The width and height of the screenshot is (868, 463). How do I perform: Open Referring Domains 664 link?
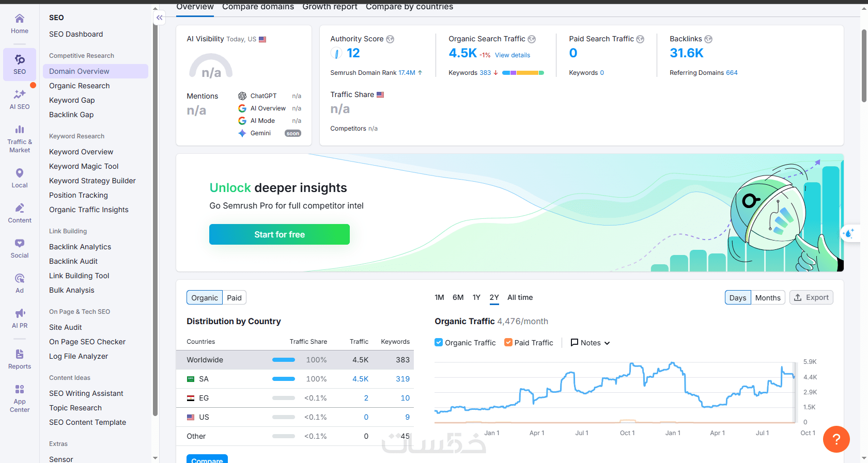click(732, 73)
